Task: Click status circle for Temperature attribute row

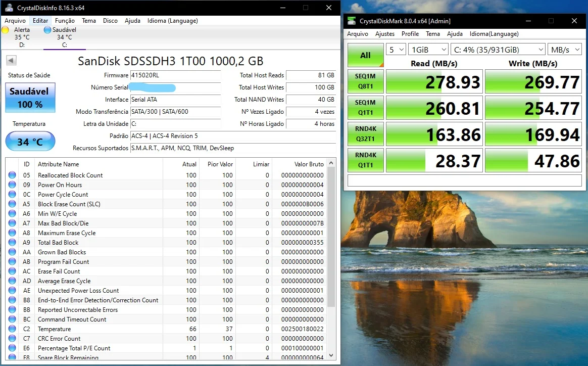Action: [x=12, y=329]
